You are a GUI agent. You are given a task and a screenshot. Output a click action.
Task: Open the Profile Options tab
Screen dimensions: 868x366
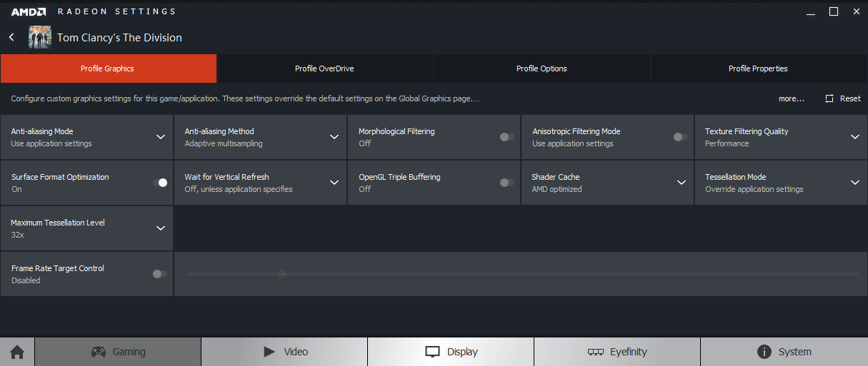(x=542, y=68)
